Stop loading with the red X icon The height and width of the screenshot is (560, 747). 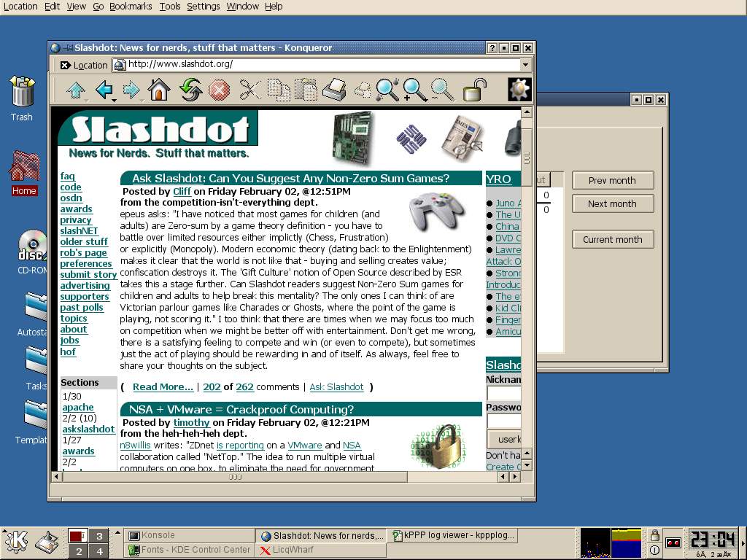pos(219,90)
